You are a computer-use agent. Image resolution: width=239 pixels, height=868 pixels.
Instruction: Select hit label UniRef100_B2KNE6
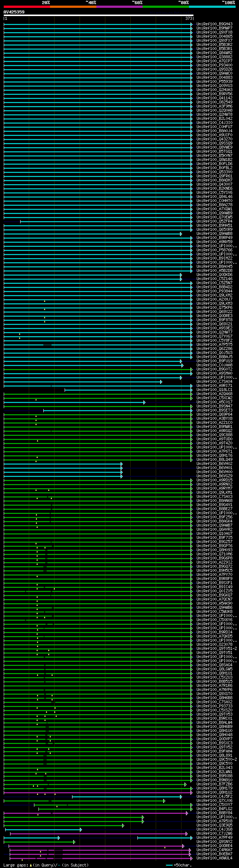click(214, 189)
